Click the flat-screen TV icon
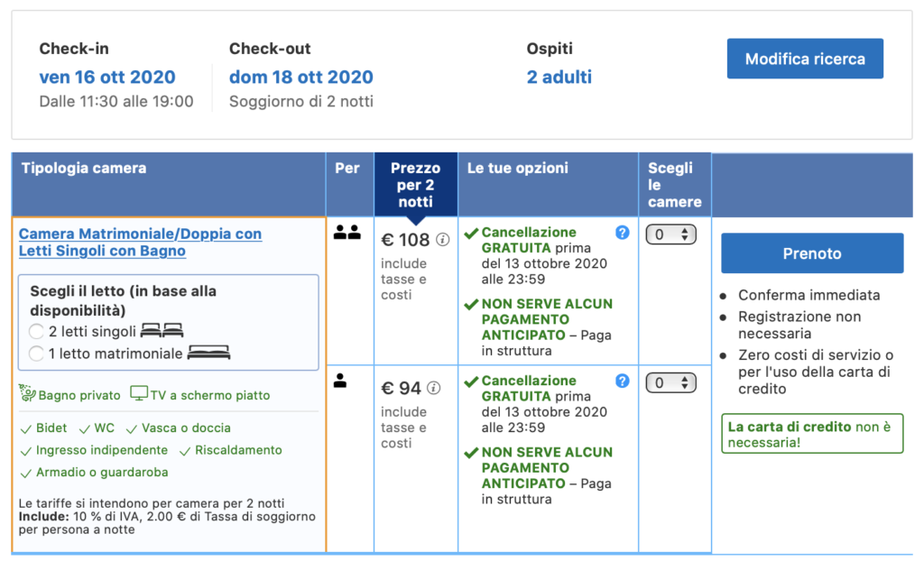 pyautogui.click(x=139, y=394)
